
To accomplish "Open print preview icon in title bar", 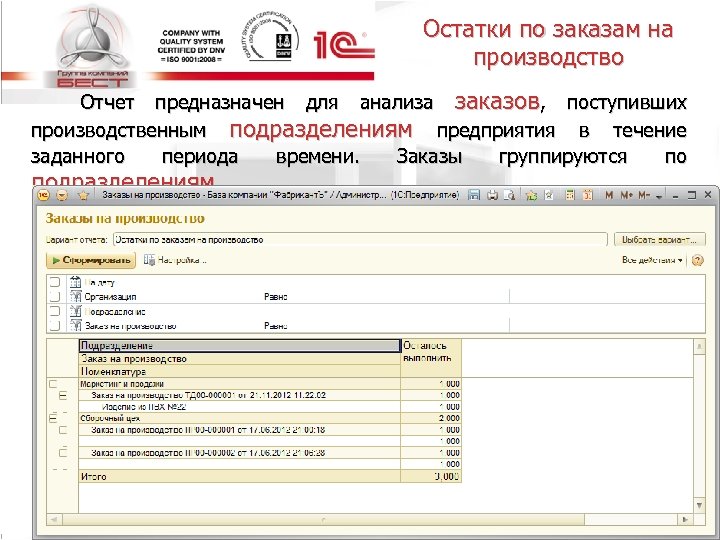I will tap(509, 195).
